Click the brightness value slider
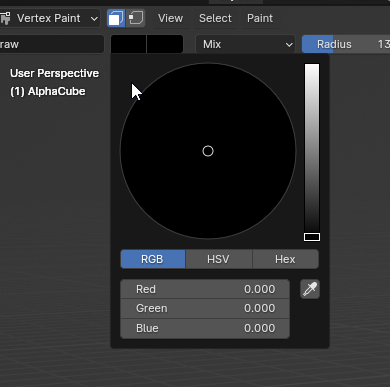 tap(312, 152)
